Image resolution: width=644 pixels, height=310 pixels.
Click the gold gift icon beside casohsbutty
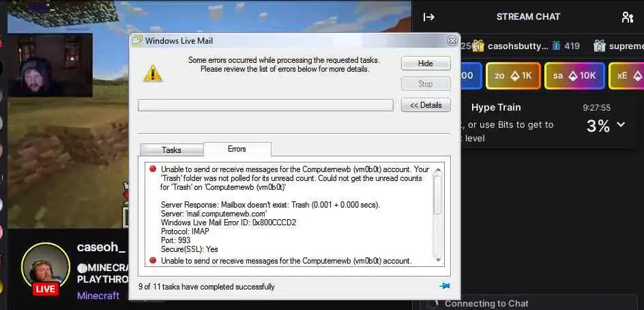(x=478, y=46)
